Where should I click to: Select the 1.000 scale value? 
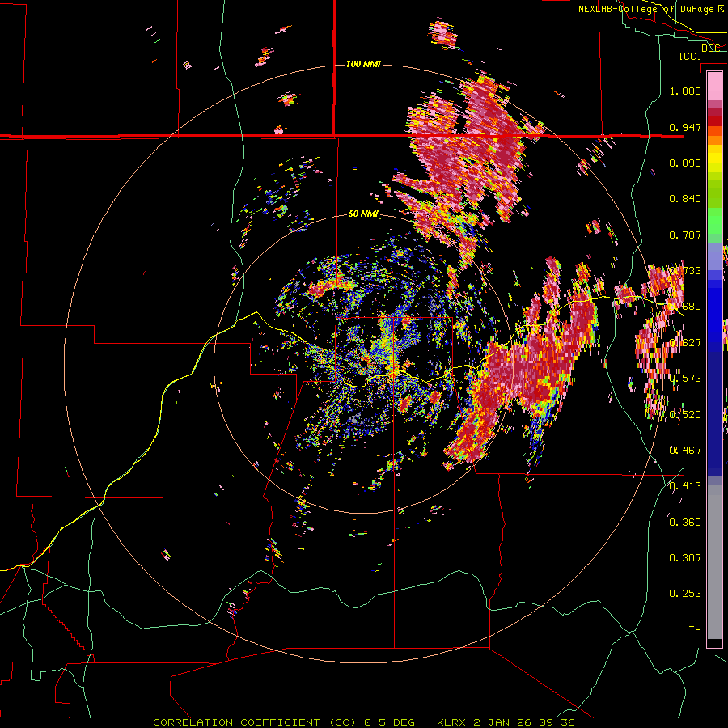[685, 91]
